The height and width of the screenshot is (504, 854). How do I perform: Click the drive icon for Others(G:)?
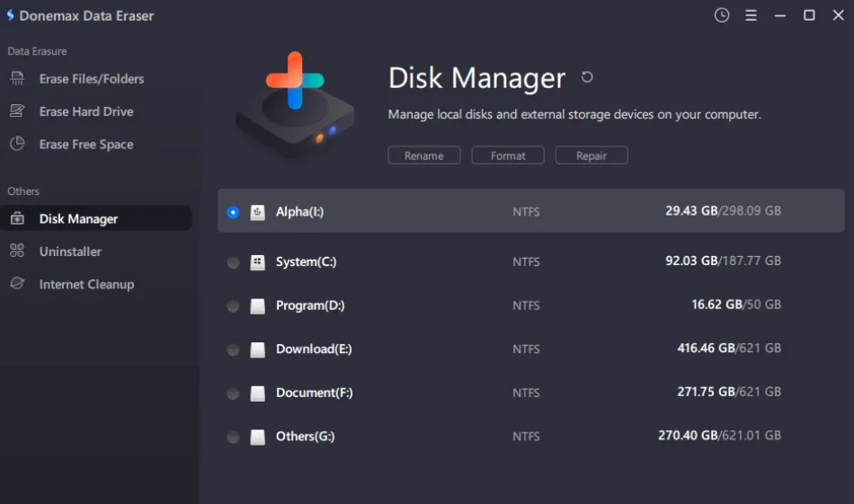(x=258, y=437)
